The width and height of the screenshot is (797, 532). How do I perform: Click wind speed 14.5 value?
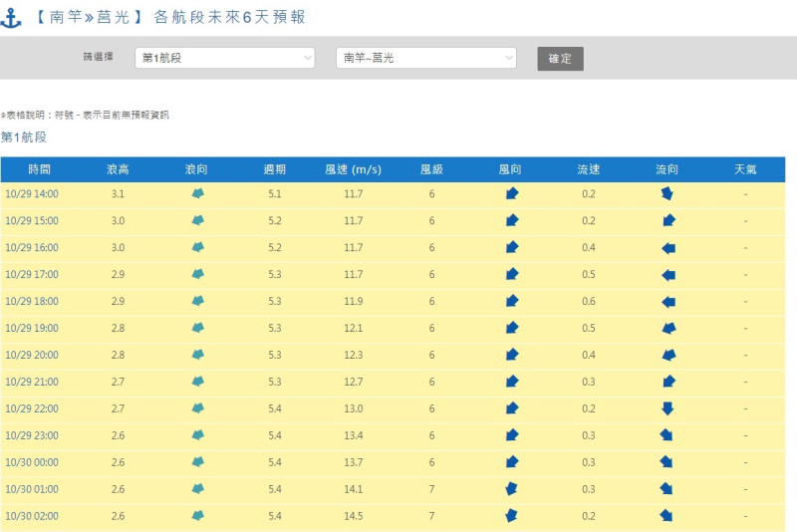tap(354, 516)
